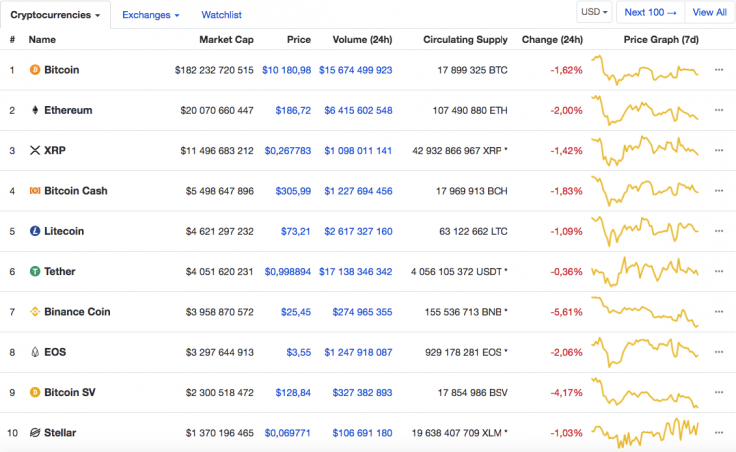Sort by the Price column header
The image size is (736, 452).
pos(299,40)
